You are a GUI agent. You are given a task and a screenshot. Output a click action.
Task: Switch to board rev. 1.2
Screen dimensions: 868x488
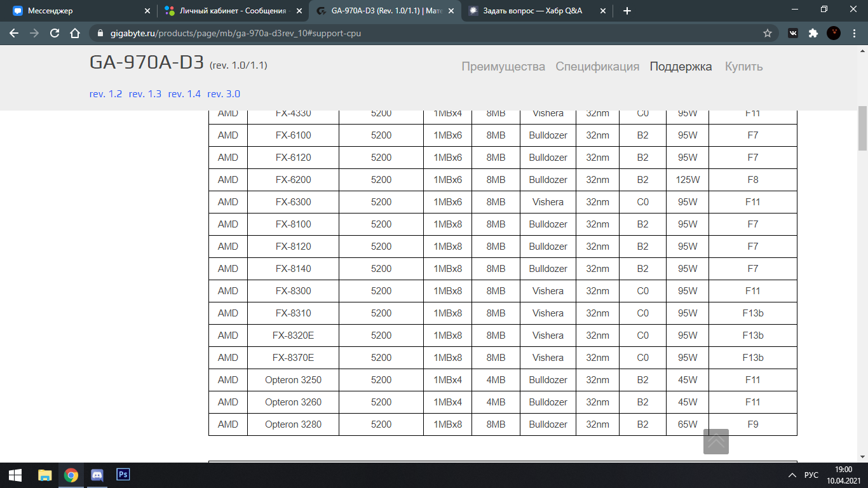tap(105, 94)
